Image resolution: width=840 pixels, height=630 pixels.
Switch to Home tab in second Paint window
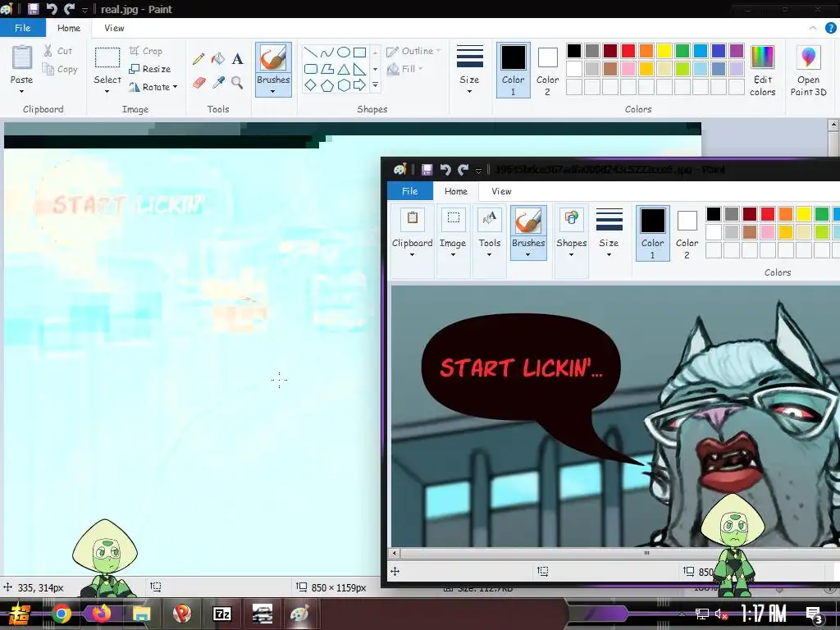(456, 191)
